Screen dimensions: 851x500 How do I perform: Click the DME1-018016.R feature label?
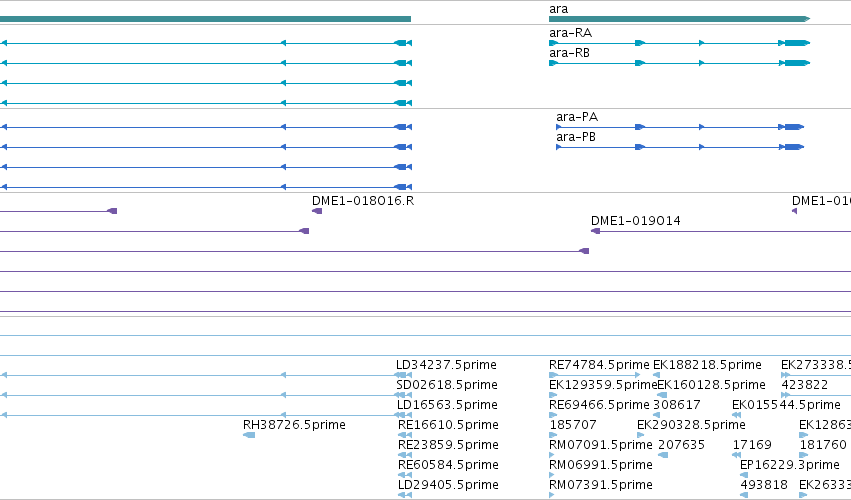click(x=363, y=201)
